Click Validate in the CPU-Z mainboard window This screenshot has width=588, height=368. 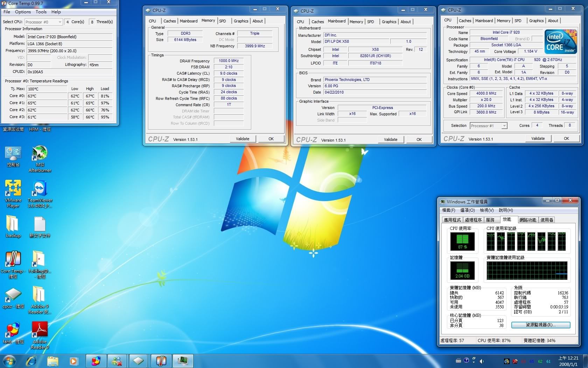(391, 139)
